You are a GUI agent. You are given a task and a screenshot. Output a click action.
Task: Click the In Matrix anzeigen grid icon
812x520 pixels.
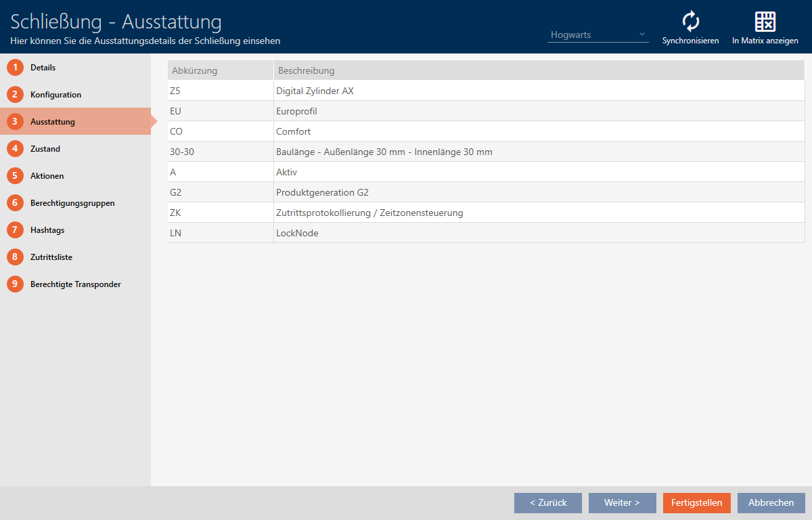pos(765,22)
